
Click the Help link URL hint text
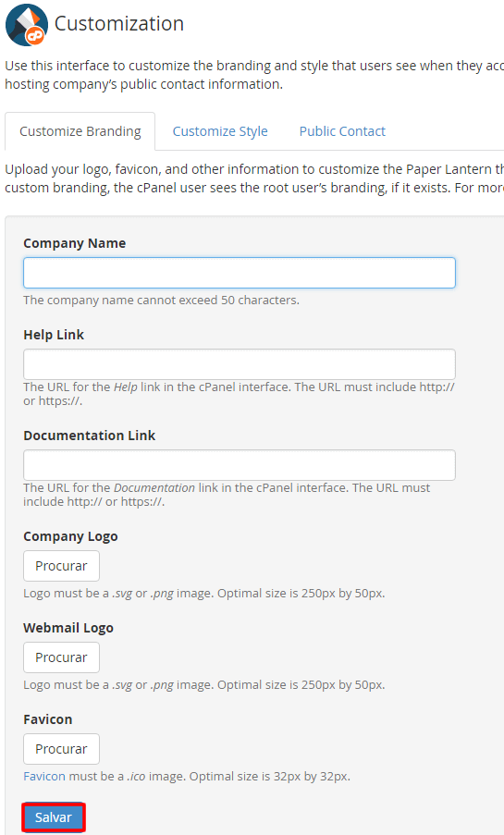[240, 394]
